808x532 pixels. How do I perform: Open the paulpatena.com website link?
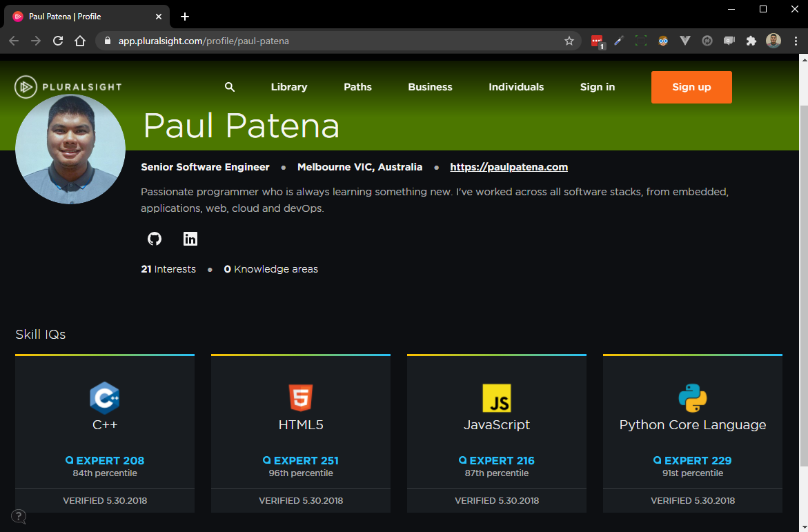(x=509, y=167)
